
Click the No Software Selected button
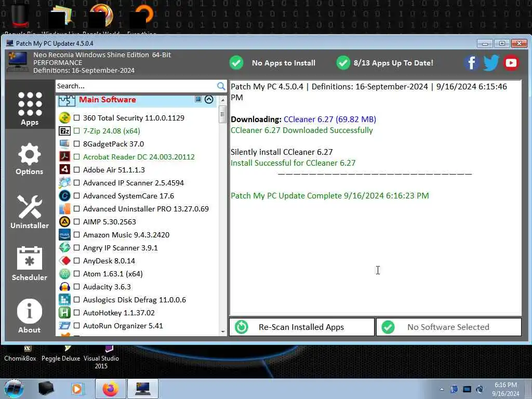[x=448, y=327]
